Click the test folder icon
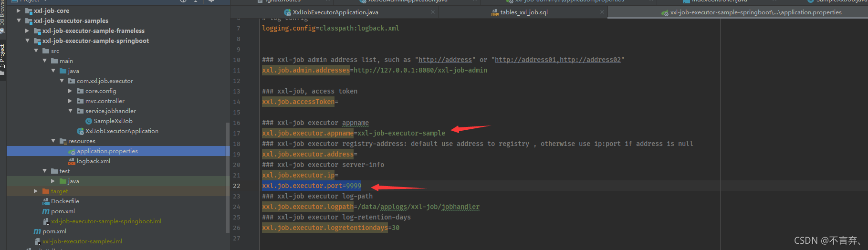This screenshot has height=250, width=868. pos(54,171)
